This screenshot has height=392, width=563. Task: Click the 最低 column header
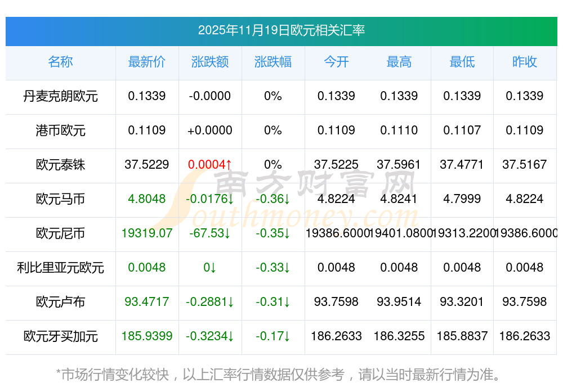click(x=462, y=62)
